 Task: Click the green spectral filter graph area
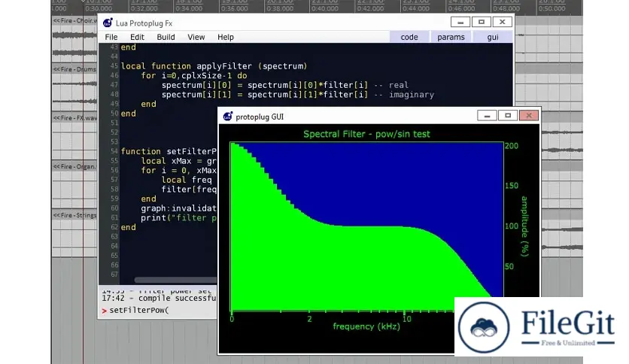tap(366, 226)
